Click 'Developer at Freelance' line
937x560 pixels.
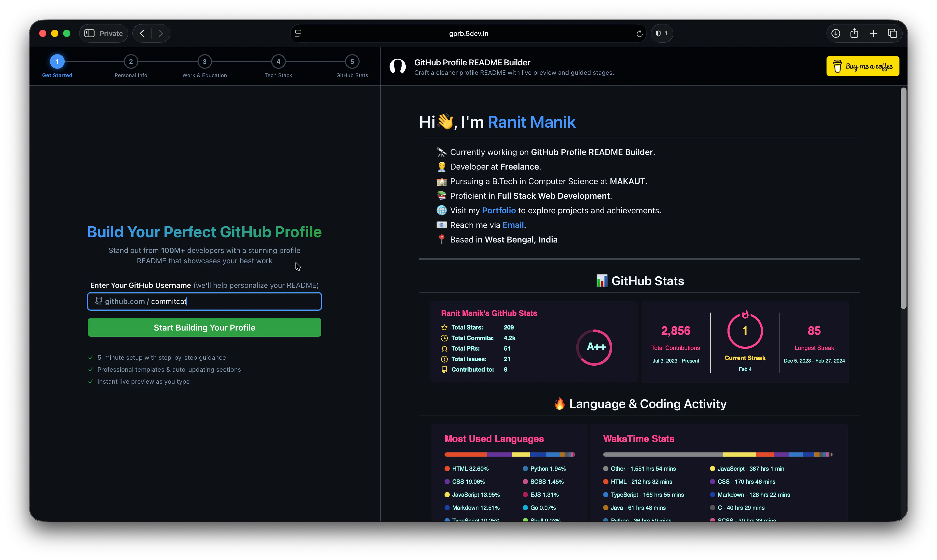[495, 166]
